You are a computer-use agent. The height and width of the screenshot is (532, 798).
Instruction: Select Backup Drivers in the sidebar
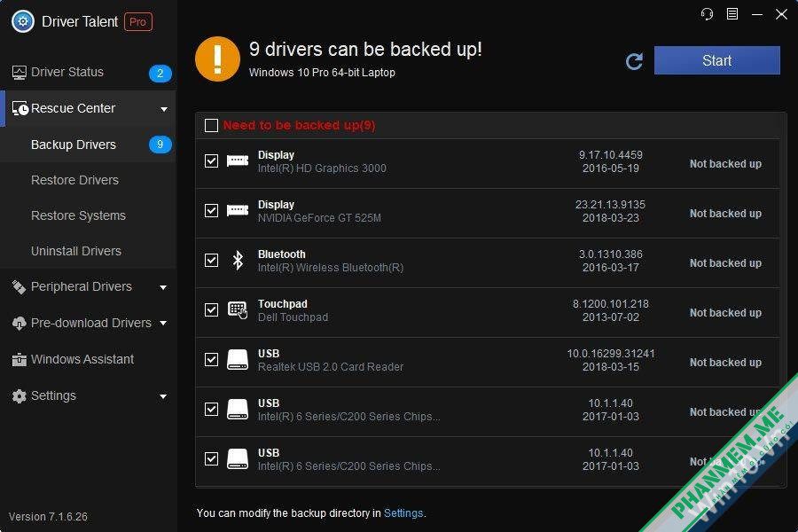tap(88, 145)
